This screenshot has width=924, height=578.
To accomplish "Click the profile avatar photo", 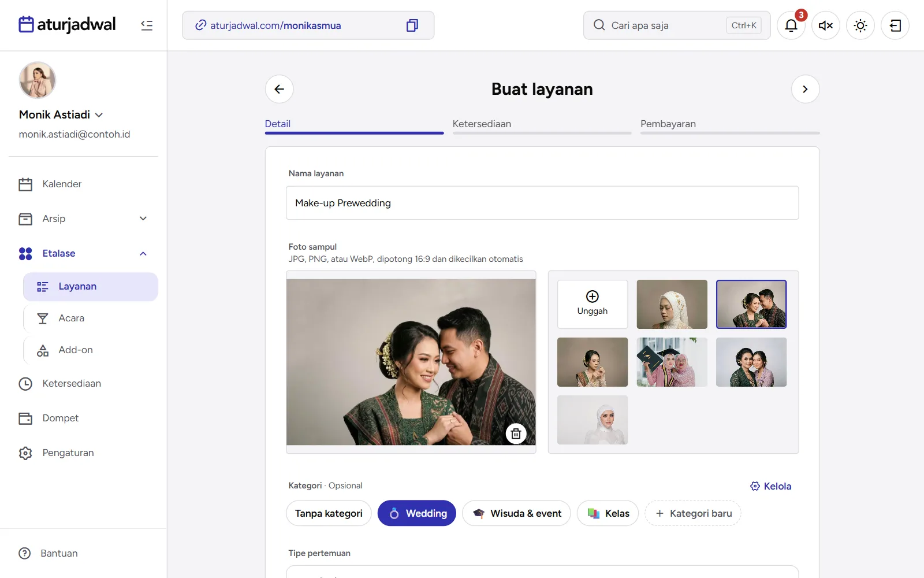I will point(37,80).
